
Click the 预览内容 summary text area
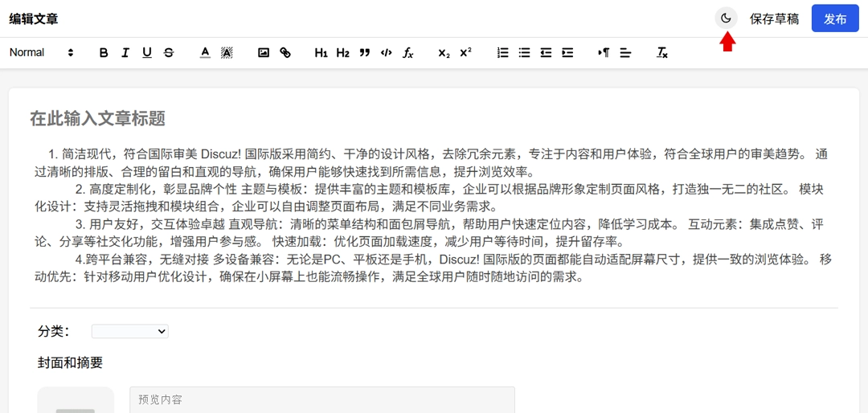point(322,399)
